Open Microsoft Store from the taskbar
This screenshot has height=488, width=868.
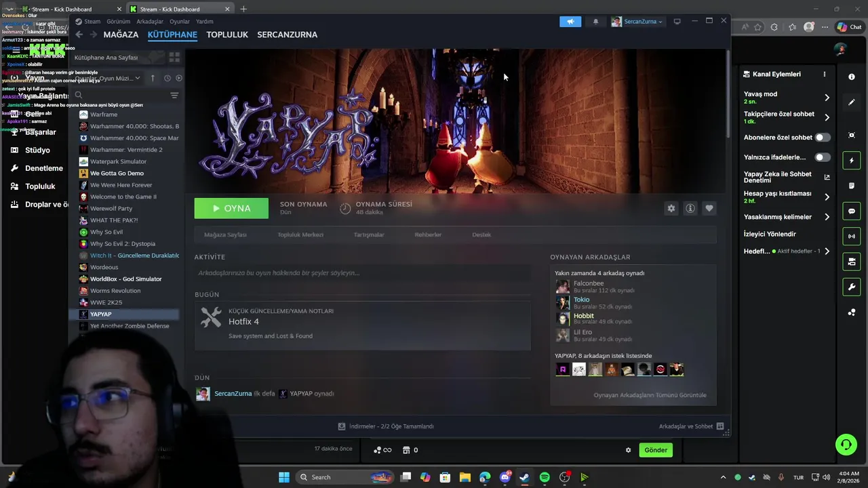coord(445,477)
